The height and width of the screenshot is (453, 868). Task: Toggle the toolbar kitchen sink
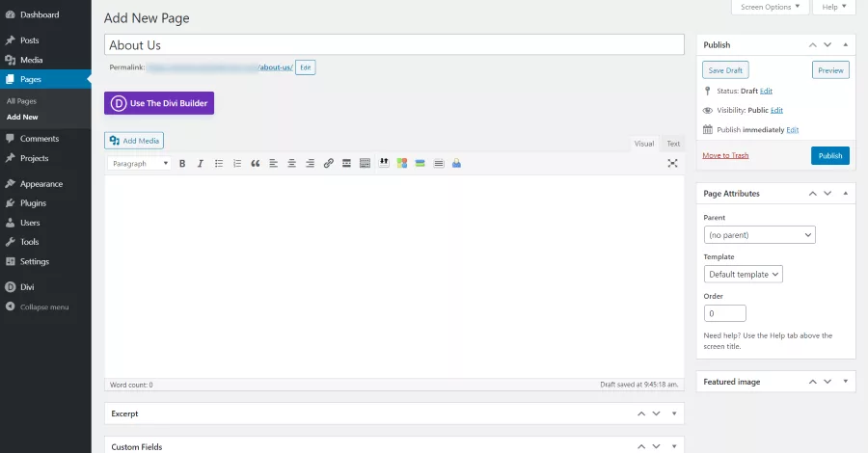click(365, 163)
